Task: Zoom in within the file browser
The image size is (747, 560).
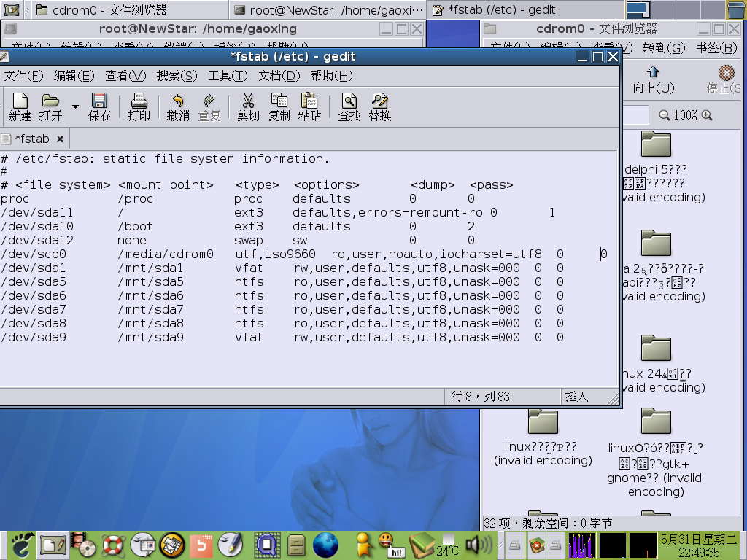Action: pyautogui.click(x=707, y=115)
